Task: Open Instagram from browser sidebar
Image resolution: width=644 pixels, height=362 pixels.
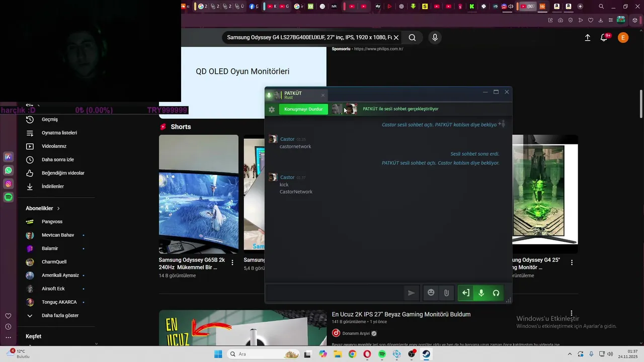Action: click(x=9, y=184)
